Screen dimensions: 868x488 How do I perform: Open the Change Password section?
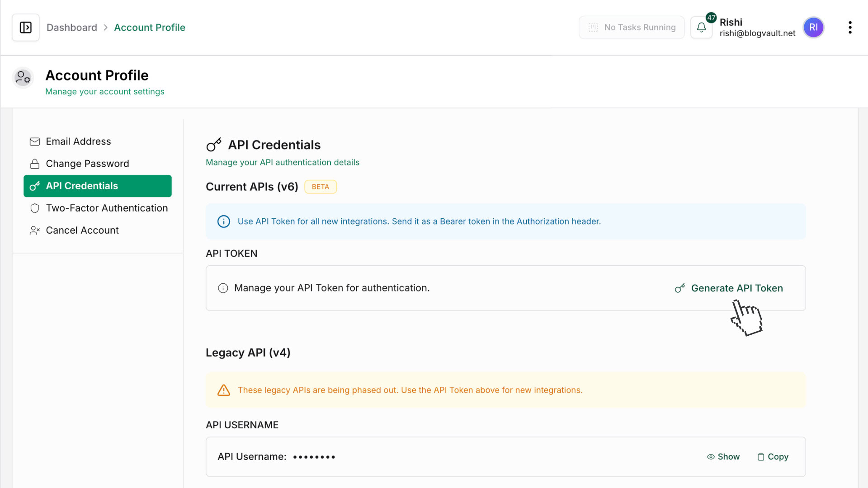point(98,164)
